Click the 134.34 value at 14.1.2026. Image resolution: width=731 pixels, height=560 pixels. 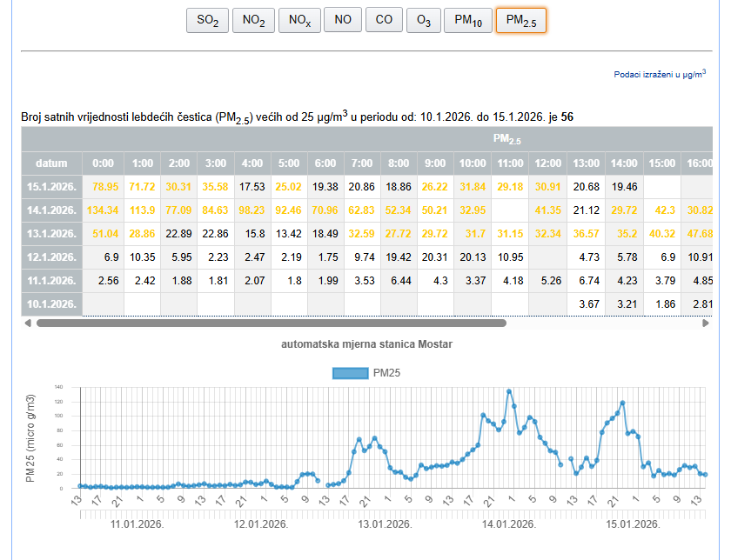point(103,210)
